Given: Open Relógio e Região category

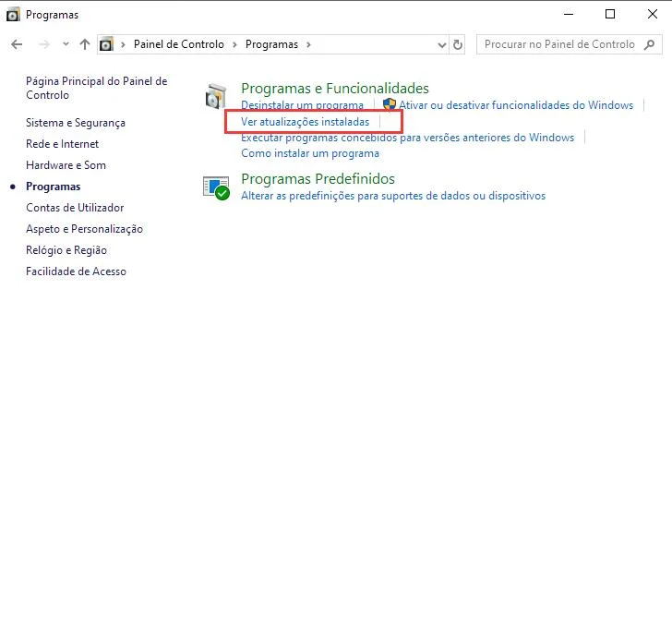Looking at the screenshot, I should point(66,250).
